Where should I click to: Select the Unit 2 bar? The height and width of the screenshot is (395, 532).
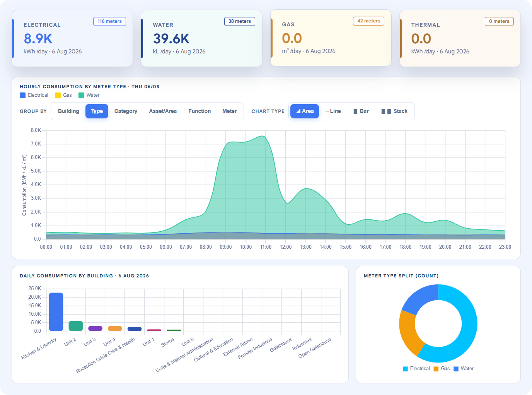click(76, 326)
